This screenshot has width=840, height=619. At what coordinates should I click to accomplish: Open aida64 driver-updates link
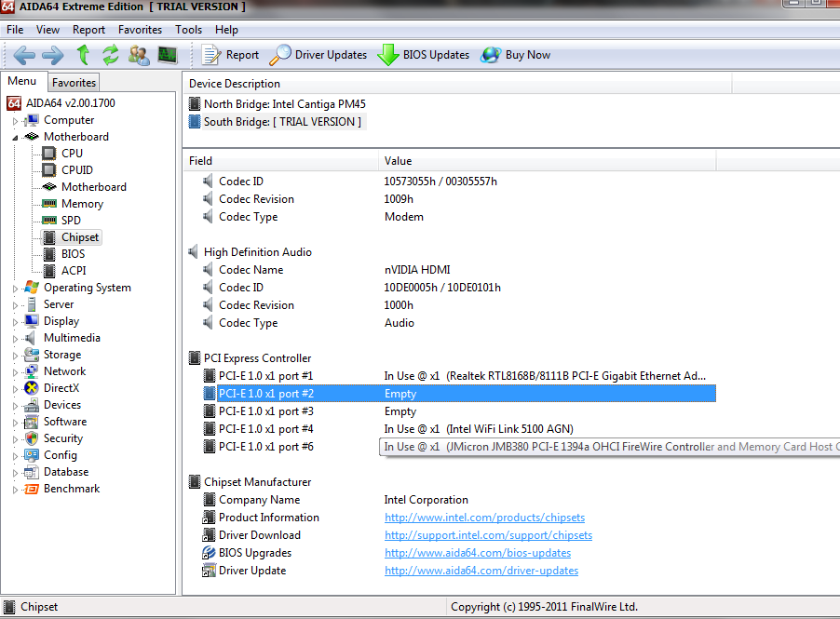pyautogui.click(x=481, y=571)
